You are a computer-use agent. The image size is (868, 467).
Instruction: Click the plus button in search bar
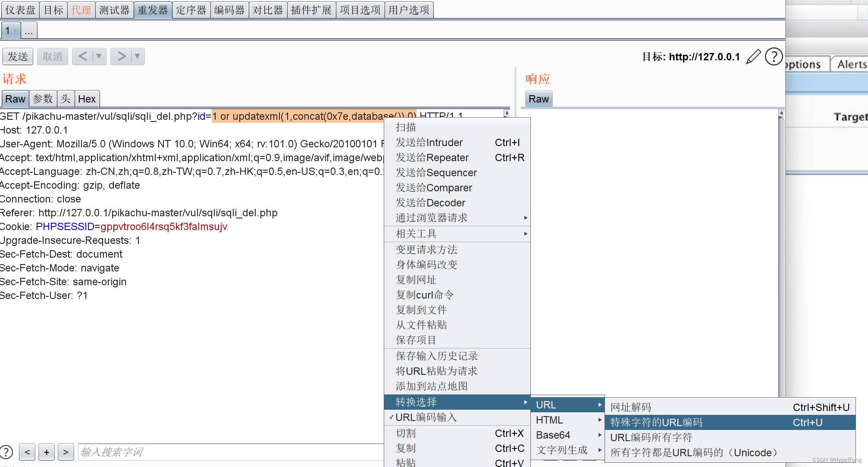pyautogui.click(x=47, y=452)
